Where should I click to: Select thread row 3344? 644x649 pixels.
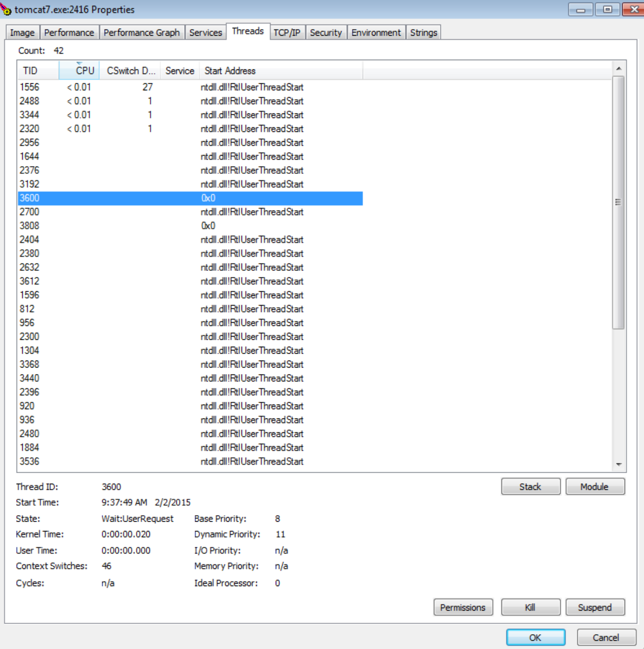(x=190, y=115)
